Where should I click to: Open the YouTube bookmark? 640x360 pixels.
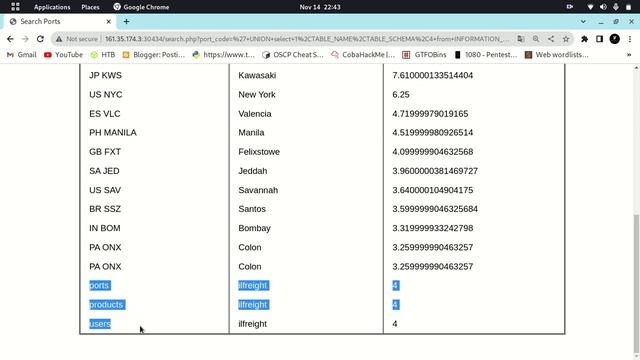(63, 55)
